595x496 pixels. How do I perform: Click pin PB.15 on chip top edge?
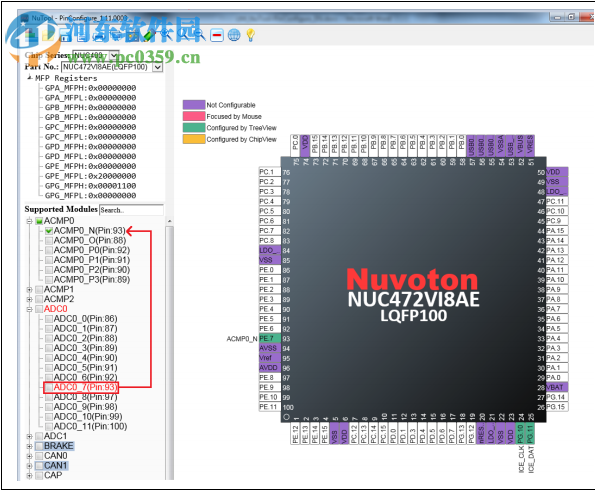pyautogui.click(x=315, y=145)
